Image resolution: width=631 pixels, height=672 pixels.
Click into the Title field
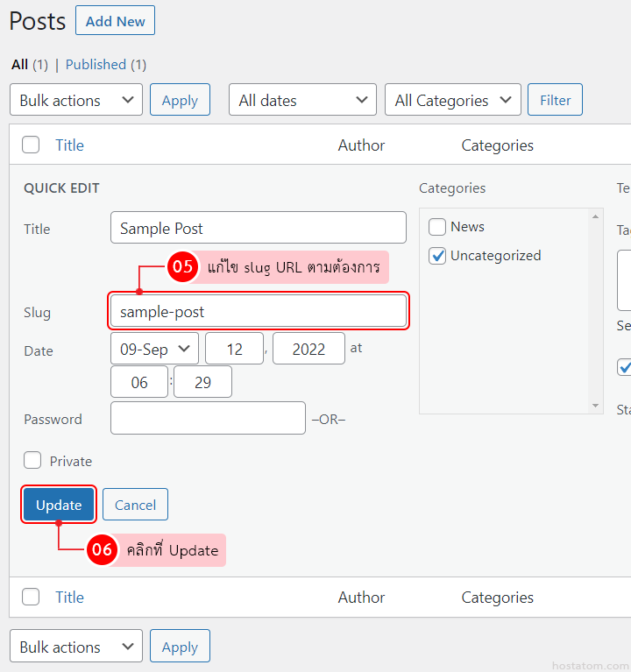click(x=259, y=228)
